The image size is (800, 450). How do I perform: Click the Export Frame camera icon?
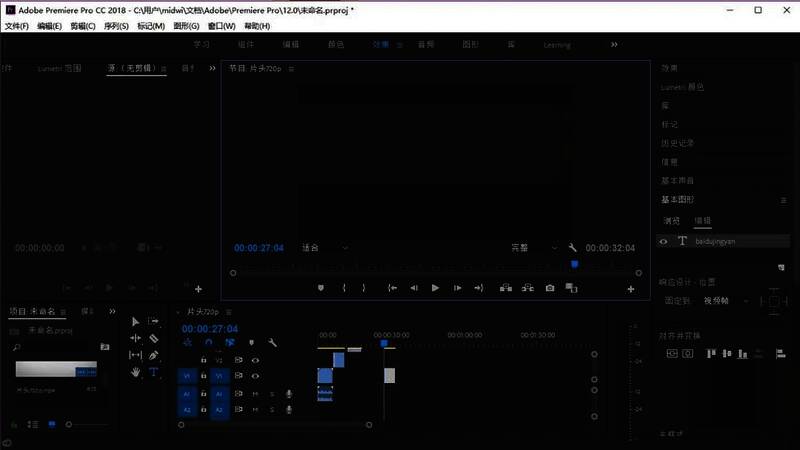(x=549, y=288)
